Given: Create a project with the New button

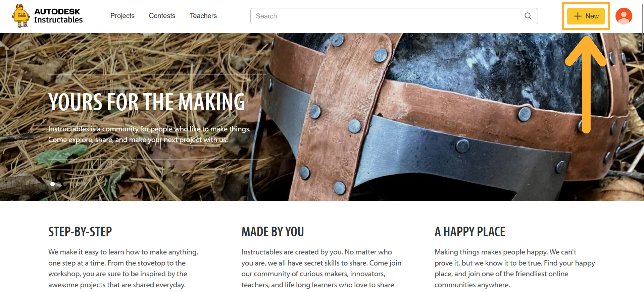Looking at the screenshot, I should 586,16.
